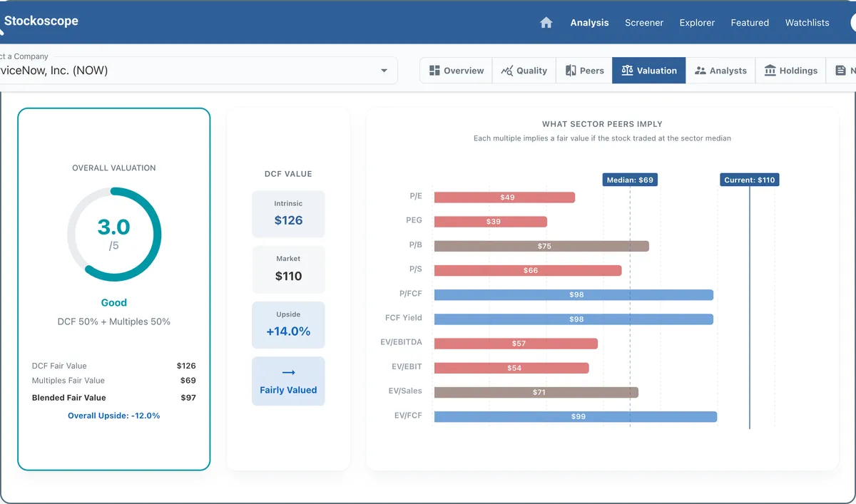Click the Median: $69 label

[630, 180]
